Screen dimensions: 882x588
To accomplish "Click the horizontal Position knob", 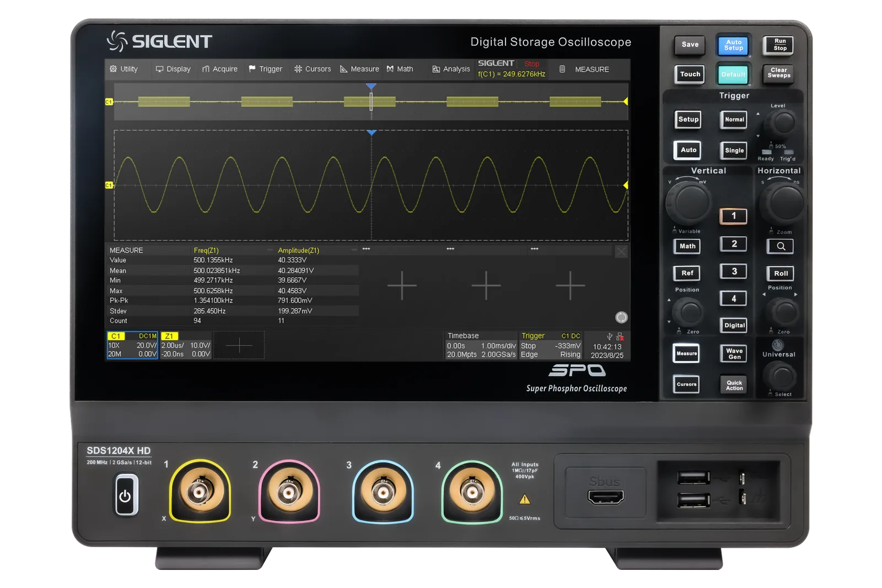I will point(783,312).
